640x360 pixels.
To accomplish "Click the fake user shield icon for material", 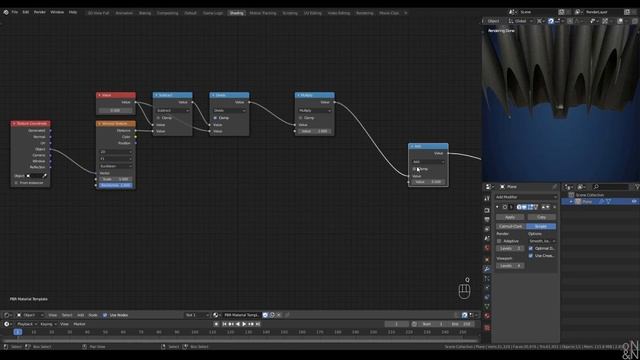I will pos(265,315).
